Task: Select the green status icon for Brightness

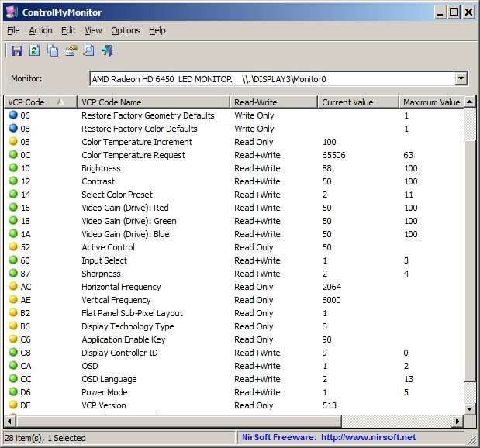Action: 13,168
